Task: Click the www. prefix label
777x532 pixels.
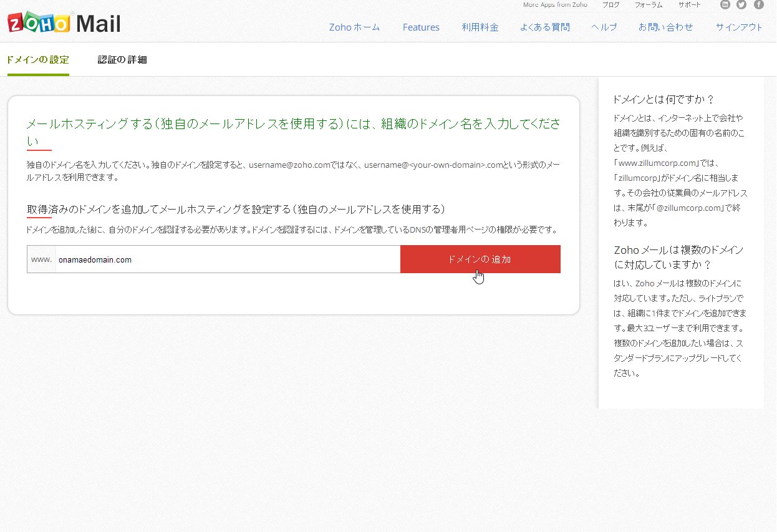Action: (x=41, y=259)
